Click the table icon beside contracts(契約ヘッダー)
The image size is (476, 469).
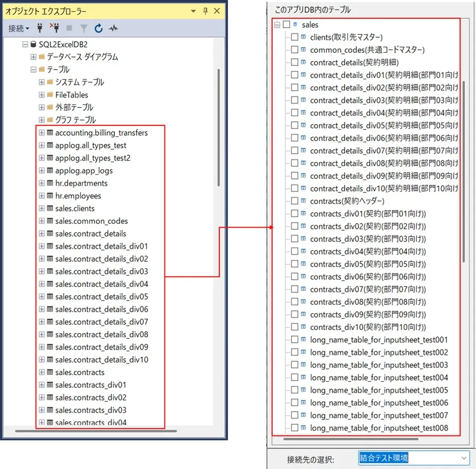click(303, 200)
